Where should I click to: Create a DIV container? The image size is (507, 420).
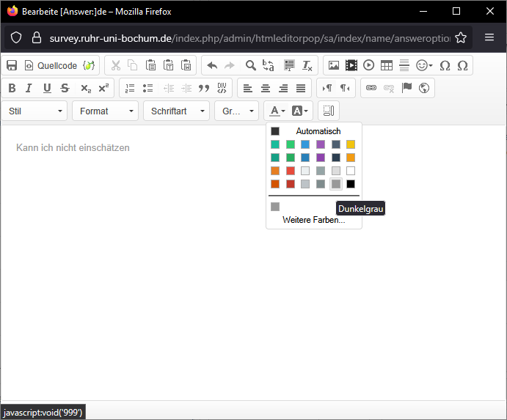pos(222,88)
